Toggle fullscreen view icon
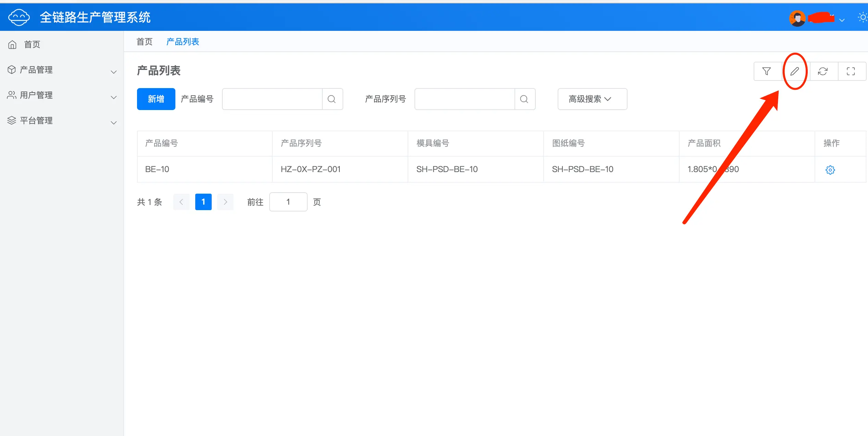868x436 pixels. (851, 71)
